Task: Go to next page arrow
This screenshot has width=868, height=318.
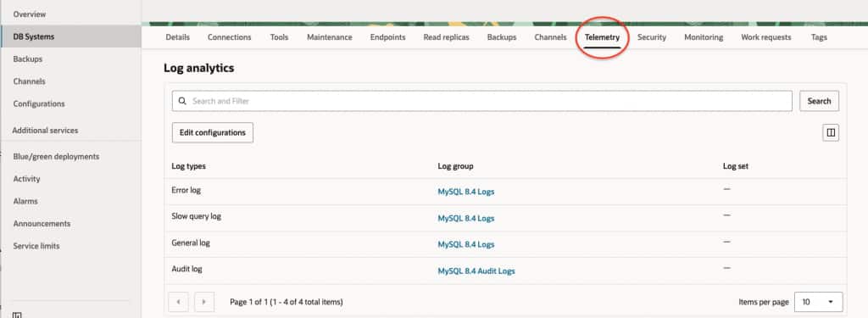Action: (204, 302)
